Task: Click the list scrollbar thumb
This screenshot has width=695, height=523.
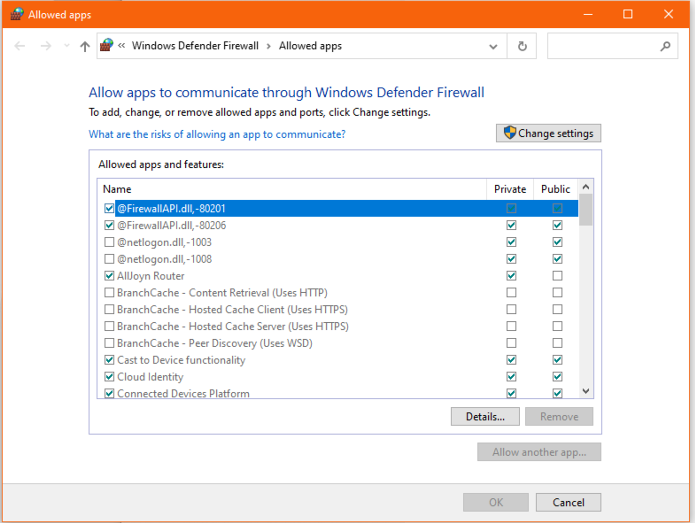Action: point(586,210)
